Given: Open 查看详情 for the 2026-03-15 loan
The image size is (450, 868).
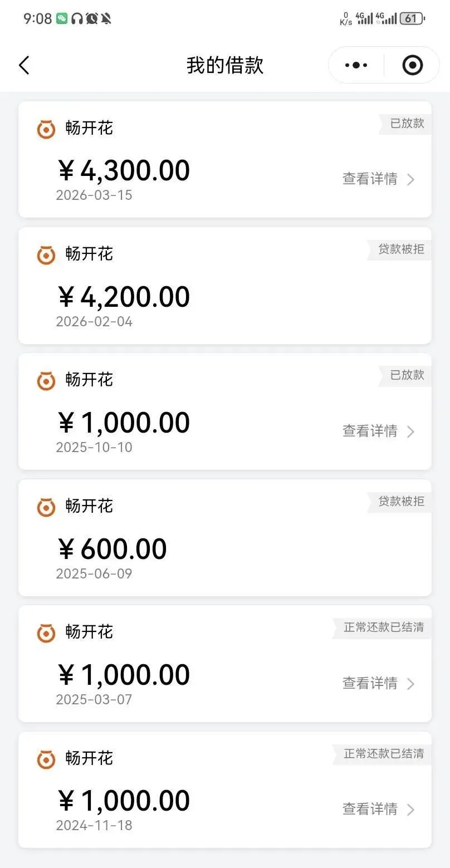Looking at the screenshot, I should click(370, 179).
